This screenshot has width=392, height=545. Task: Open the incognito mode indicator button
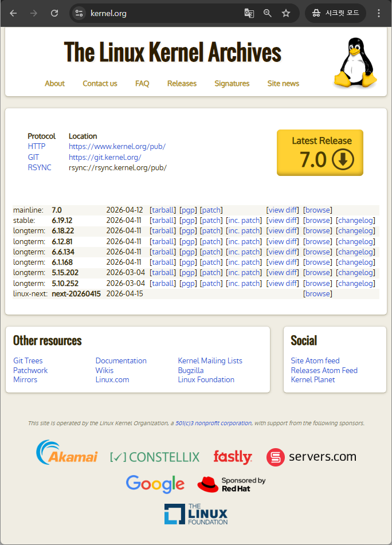pyautogui.click(x=335, y=13)
